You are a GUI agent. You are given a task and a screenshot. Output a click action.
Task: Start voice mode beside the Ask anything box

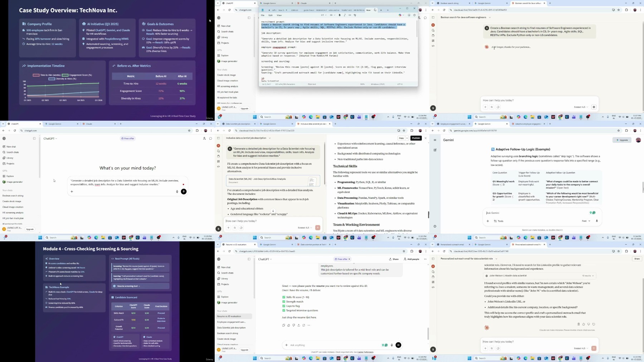click(x=398, y=345)
